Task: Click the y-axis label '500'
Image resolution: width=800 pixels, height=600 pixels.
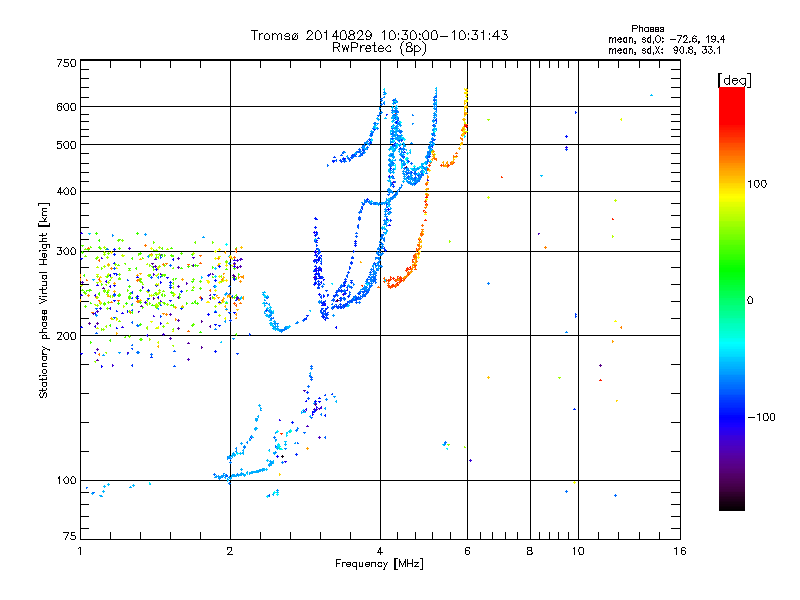Action: [66, 145]
